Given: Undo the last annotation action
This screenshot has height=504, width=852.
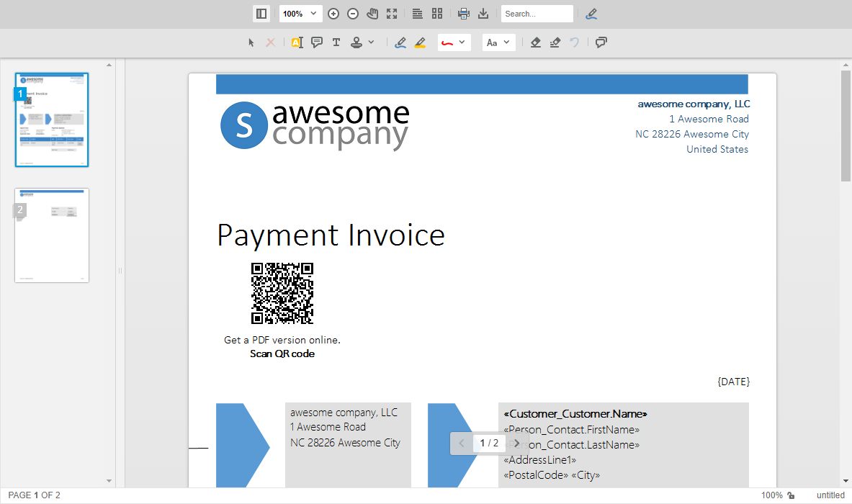Looking at the screenshot, I should pos(574,42).
